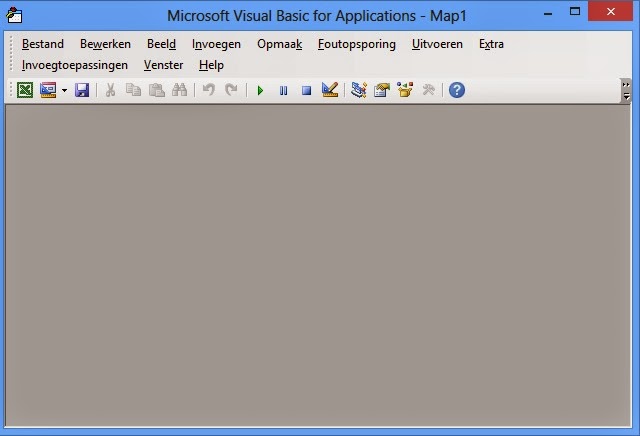Expand the Insert UserForm dropdown arrow
Viewport: 640px width, 436px height.
click(x=64, y=90)
